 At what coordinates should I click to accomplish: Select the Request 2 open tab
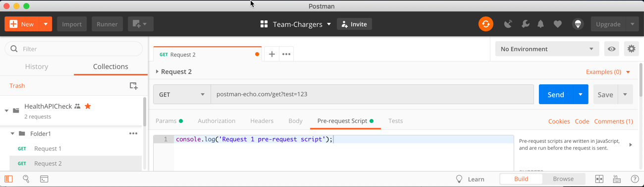207,54
